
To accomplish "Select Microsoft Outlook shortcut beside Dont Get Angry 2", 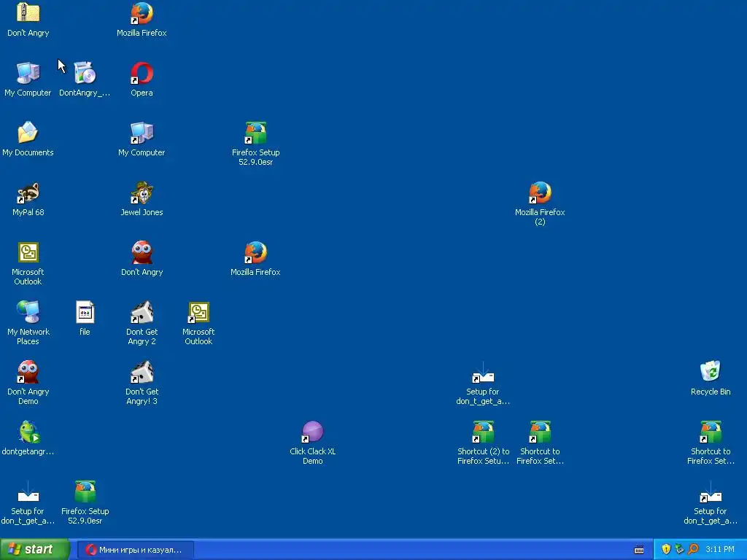I will point(198,312).
